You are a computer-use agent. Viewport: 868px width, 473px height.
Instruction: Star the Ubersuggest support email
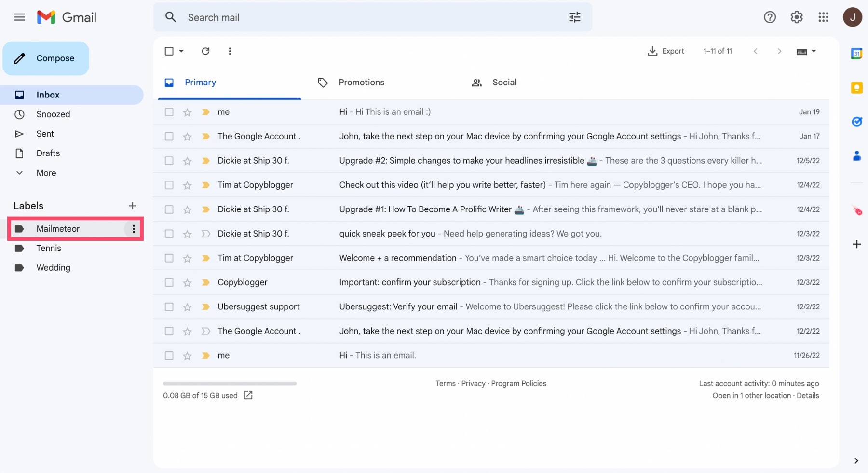pos(187,307)
